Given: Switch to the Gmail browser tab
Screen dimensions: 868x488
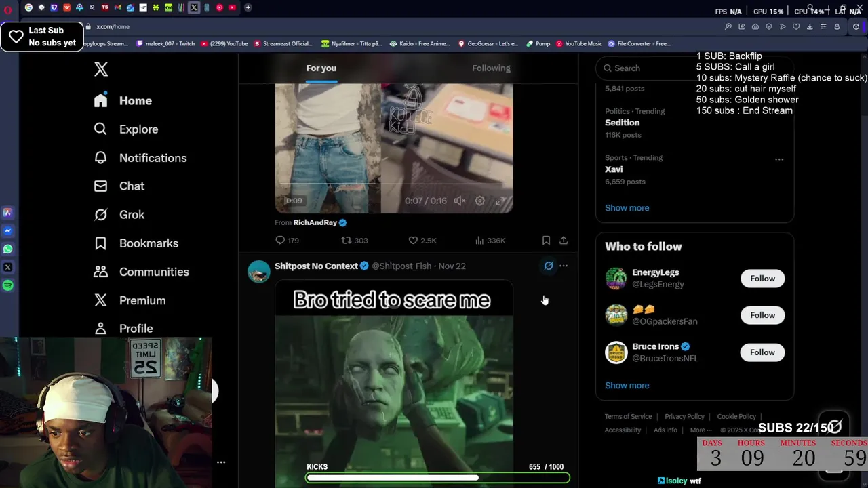Looking at the screenshot, I should [x=117, y=7].
